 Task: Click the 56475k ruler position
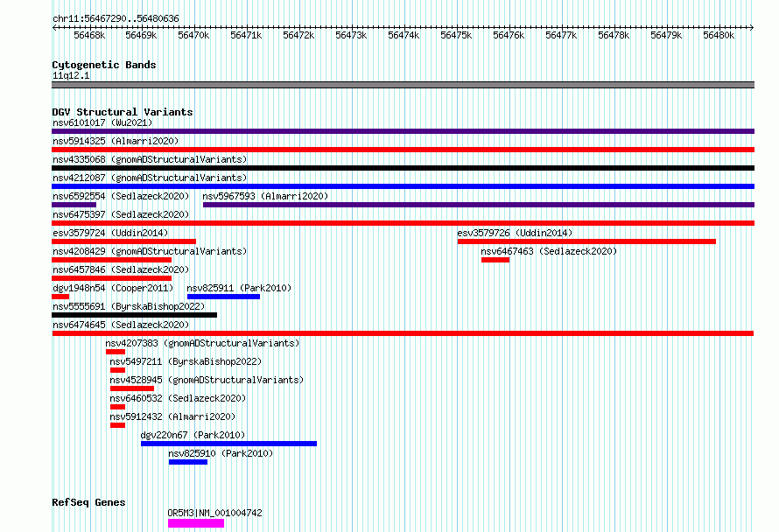pos(456,35)
